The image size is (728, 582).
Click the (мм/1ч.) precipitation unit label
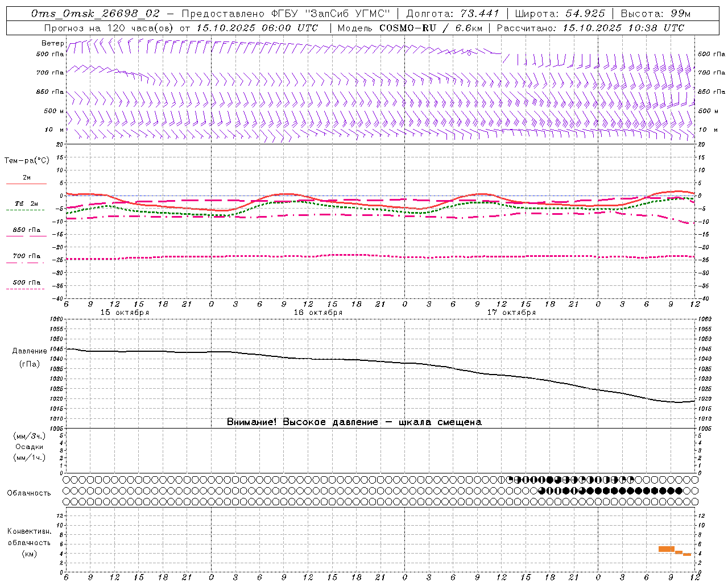tap(30, 458)
